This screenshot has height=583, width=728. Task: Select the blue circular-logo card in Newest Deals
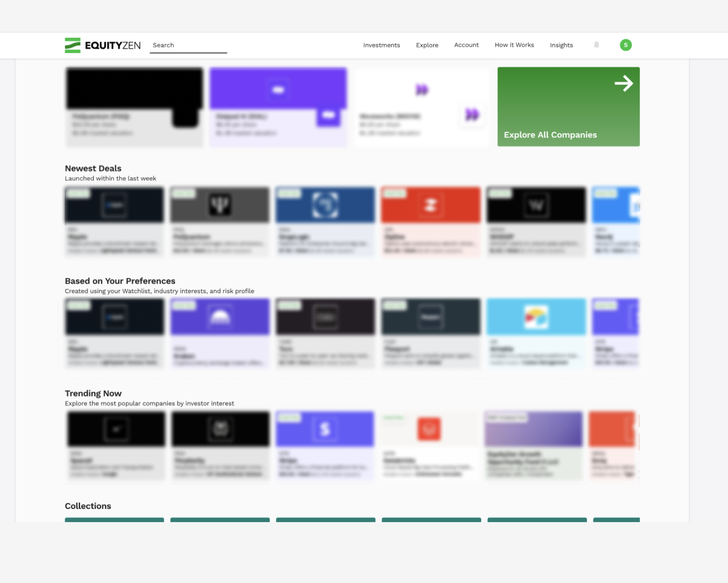click(325, 221)
